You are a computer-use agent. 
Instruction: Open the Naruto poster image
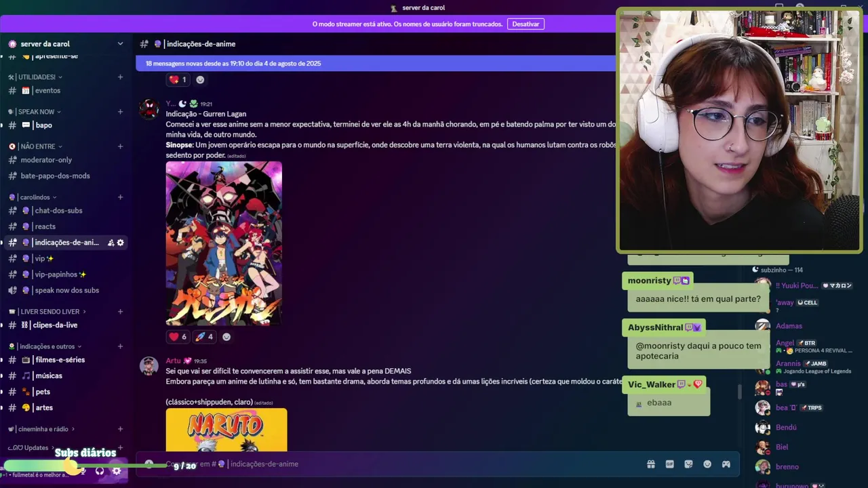pos(226,430)
